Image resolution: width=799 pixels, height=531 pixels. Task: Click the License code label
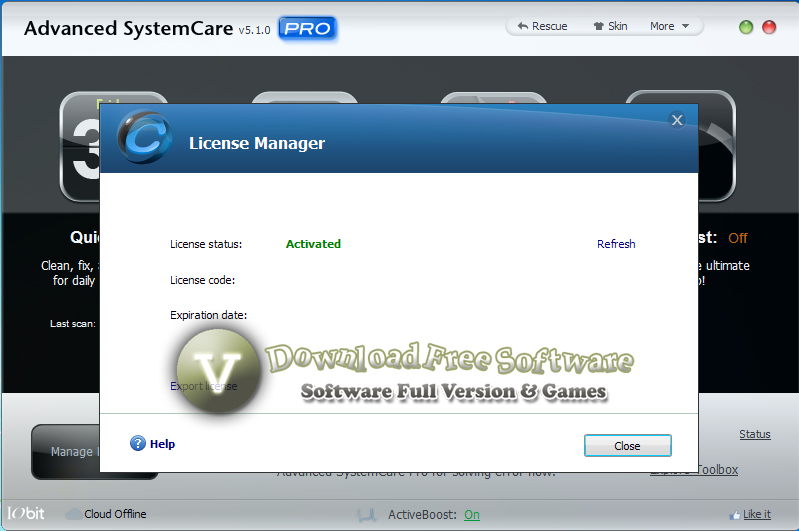pos(202,280)
